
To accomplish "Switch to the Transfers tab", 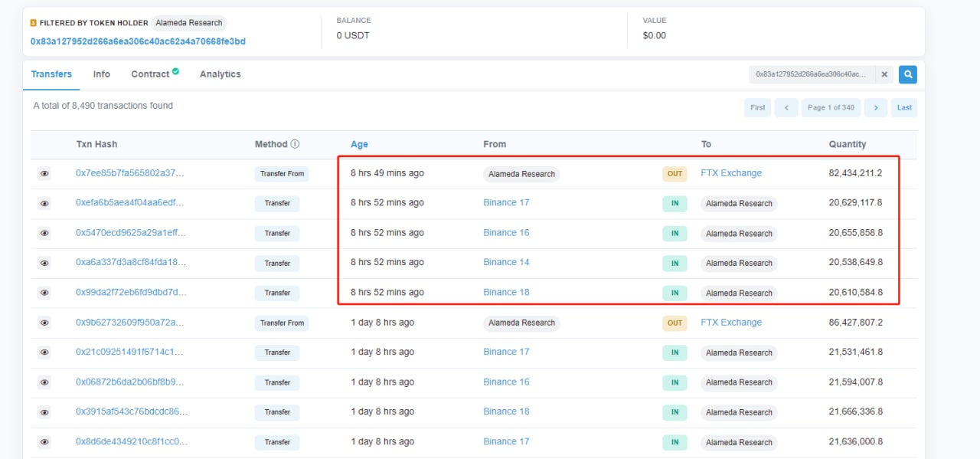I will tap(51, 74).
